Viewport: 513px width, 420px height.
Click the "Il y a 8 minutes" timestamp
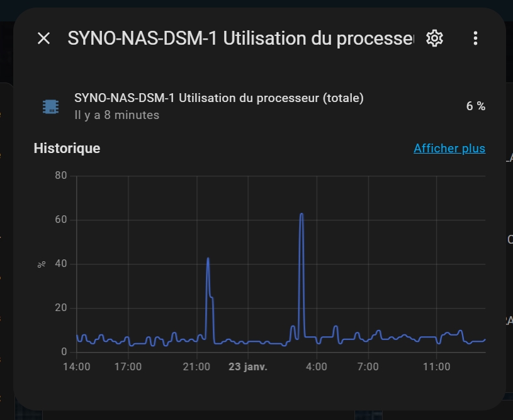coord(116,115)
